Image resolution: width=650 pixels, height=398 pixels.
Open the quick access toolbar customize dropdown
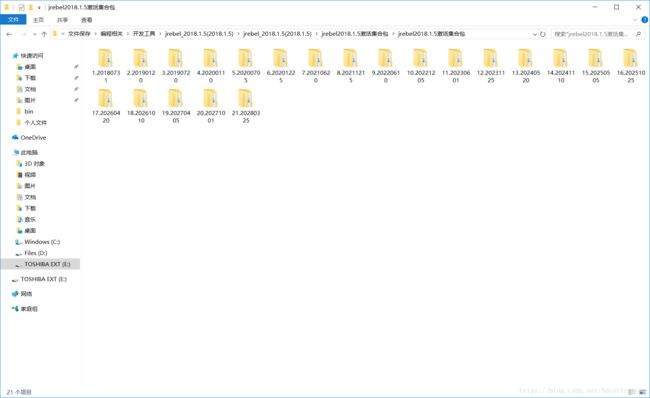click(39, 7)
